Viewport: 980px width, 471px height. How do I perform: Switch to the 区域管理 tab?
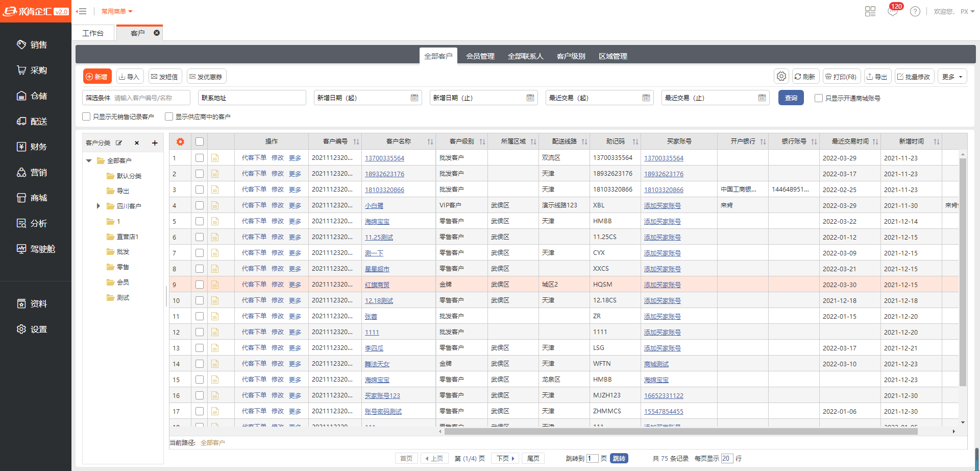pyautogui.click(x=612, y=56)
